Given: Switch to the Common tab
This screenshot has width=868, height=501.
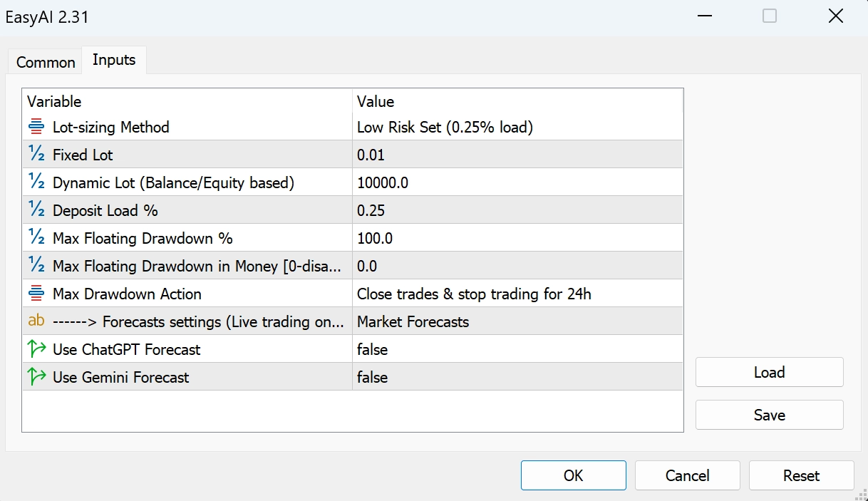Looking at the screenshot, I should tap(46, 62).
